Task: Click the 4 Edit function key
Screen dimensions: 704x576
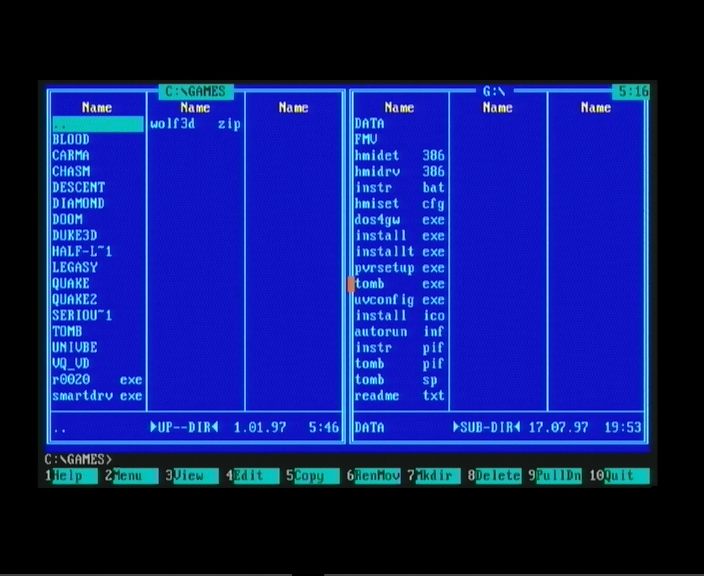Action: (253, 476)
